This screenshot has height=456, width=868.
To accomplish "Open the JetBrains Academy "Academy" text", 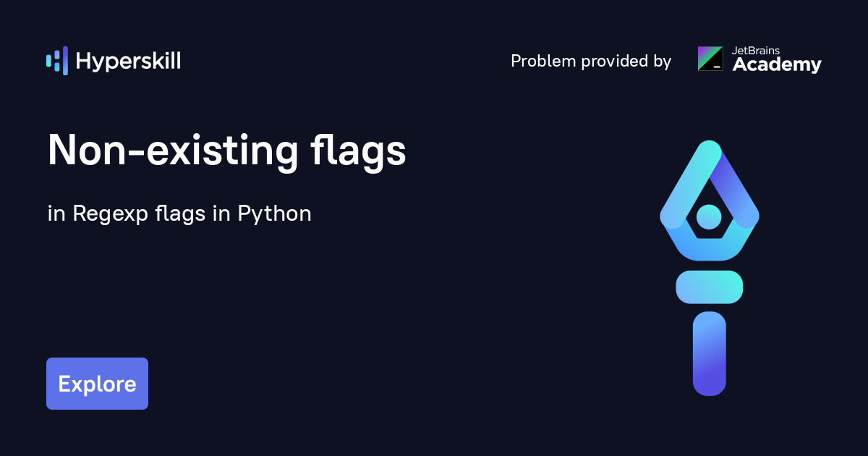I will 777,65.
